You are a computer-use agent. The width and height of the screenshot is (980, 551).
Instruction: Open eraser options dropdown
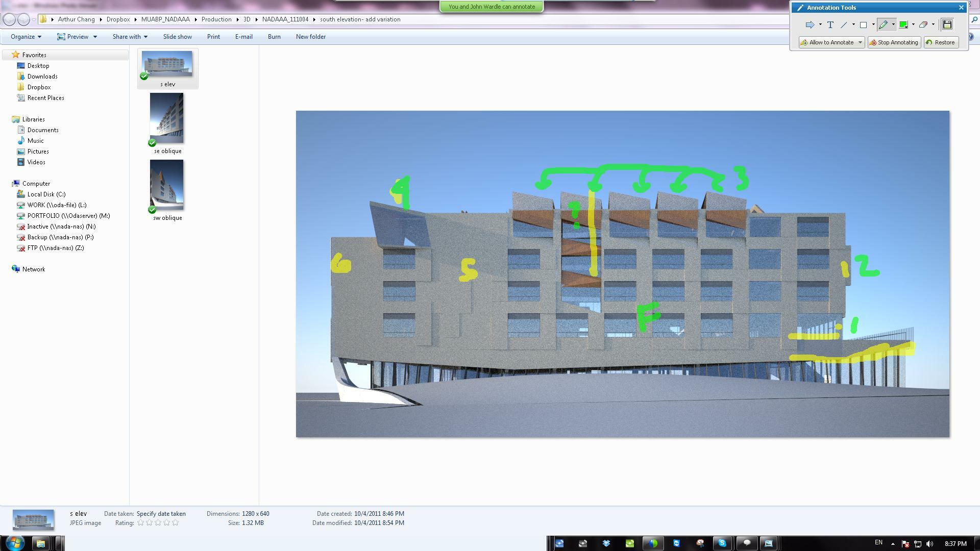[933, 24]
